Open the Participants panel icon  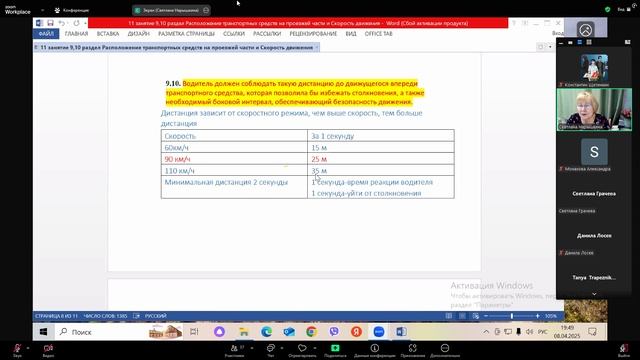click(235, 348)
